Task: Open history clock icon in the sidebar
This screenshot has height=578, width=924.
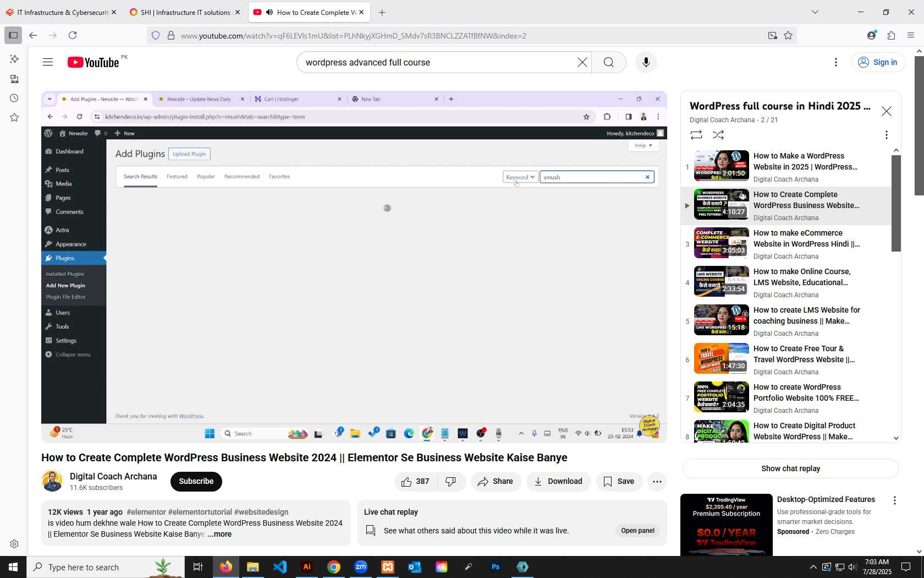Action: (x=14, y=98)
